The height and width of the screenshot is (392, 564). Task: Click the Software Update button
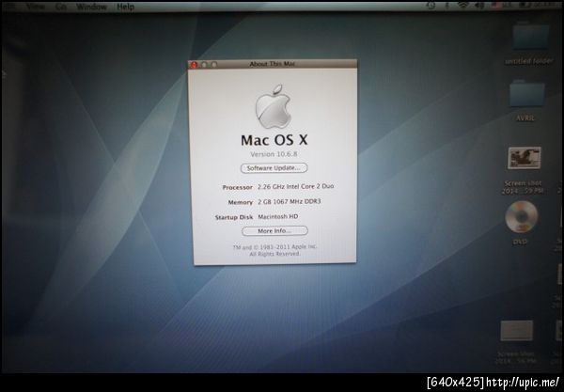point(274,168)
